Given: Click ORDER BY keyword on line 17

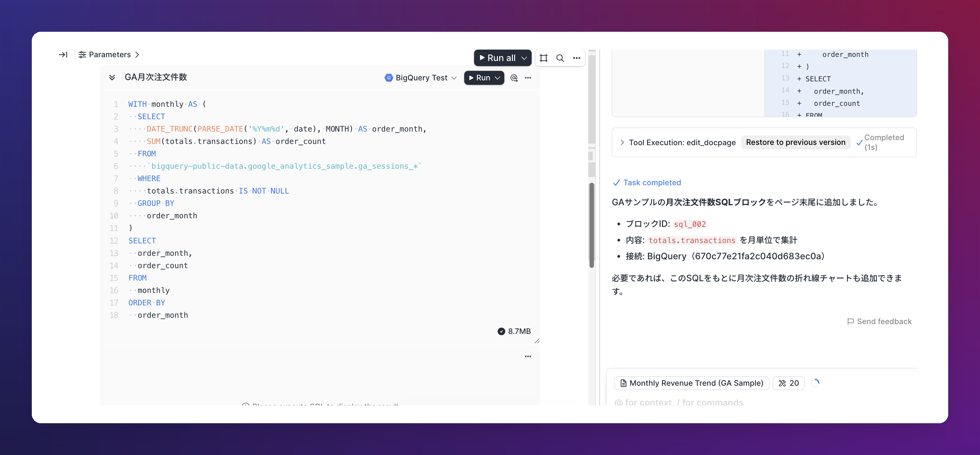Looking at the screenshot, I should coord(147,303).
